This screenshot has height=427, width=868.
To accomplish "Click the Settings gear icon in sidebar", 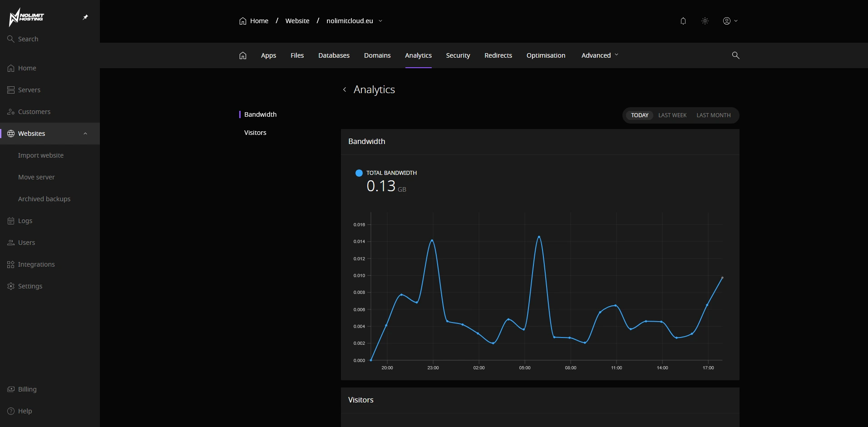I will pos(11,286).
